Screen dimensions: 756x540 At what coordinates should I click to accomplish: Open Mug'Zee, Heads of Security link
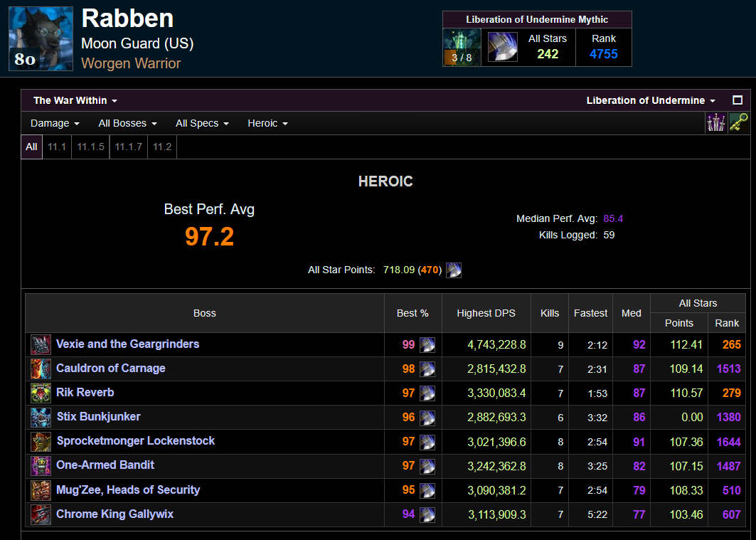tap(128, 489)
